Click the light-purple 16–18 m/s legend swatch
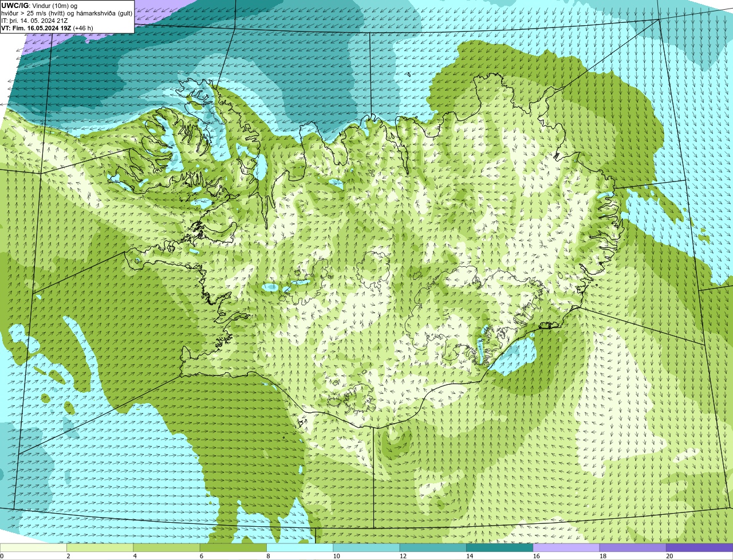Screen dimensions: 733x560 566,547
